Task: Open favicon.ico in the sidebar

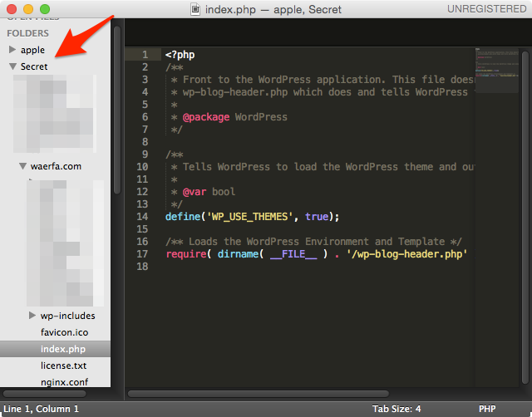Action: [x=65, y=332]
